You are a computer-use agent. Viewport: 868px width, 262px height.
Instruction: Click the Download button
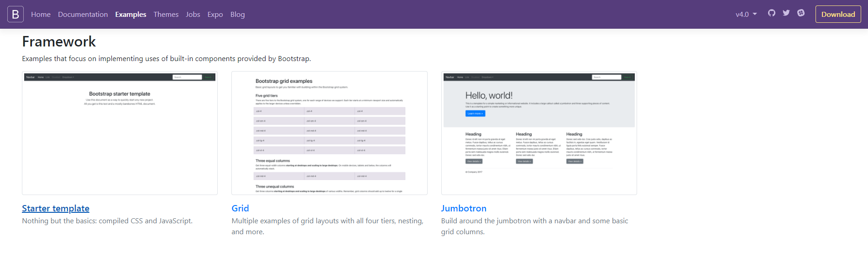tap(838, 14)
